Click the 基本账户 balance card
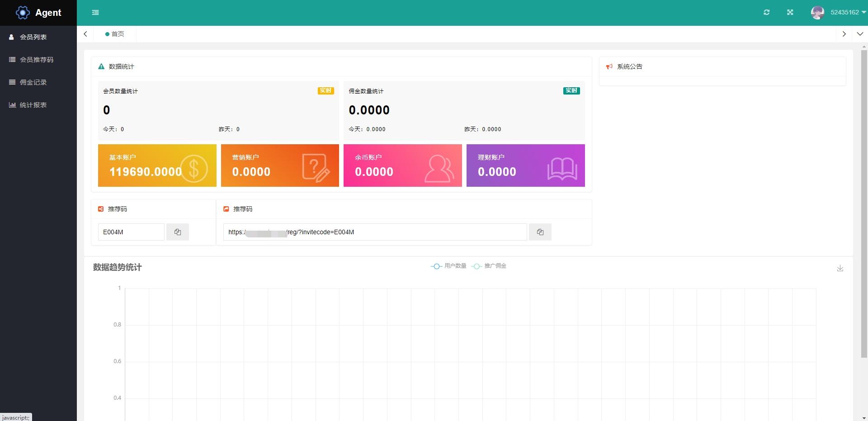Screen dimensions: 868x421 [x=157, y=166]
